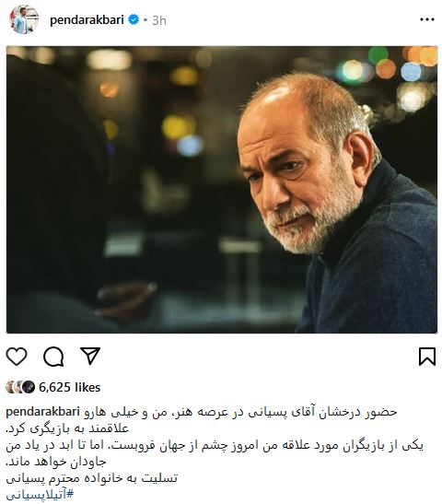Viewport: 442px width, 504px height.
Task: View the list of 6,625 likes
Action: click(70, 387)
